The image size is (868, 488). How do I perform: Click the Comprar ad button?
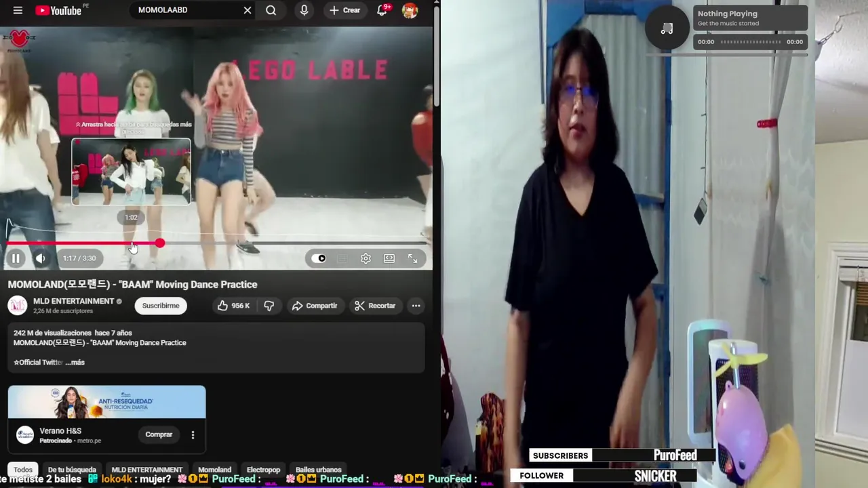click(x=159, y=434)
